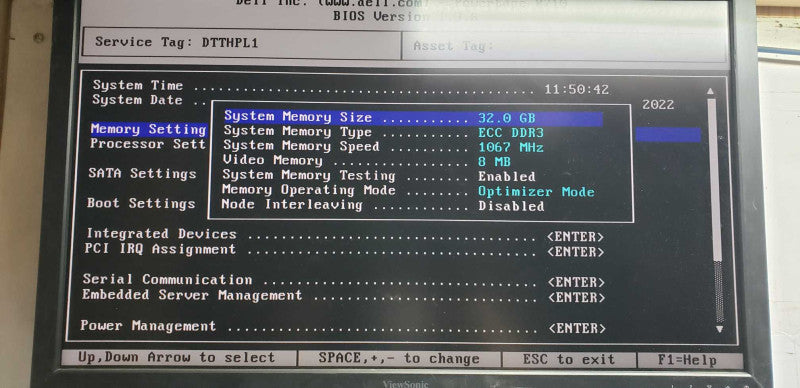Select the System Memory Speed row
800x388 pixels.
coord(383,147)
